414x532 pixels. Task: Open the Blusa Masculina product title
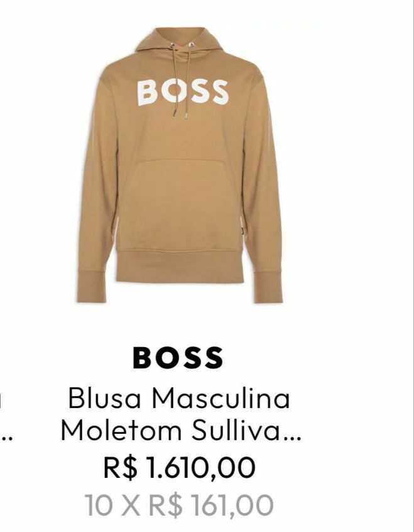[x=179, y=398]
